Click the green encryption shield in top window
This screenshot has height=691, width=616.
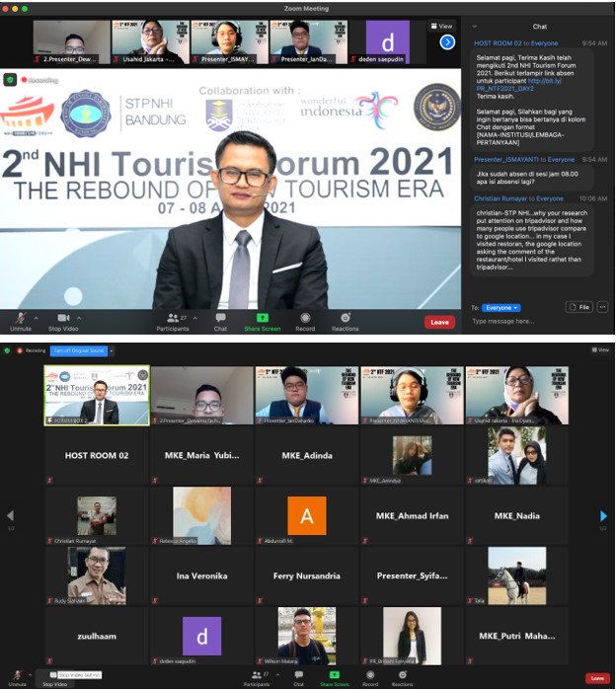pyautogui.click(x=10, y=80)
